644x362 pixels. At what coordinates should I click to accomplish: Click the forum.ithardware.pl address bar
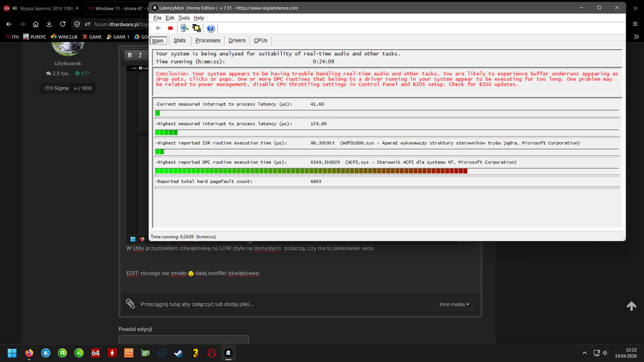tap(121, 24)
